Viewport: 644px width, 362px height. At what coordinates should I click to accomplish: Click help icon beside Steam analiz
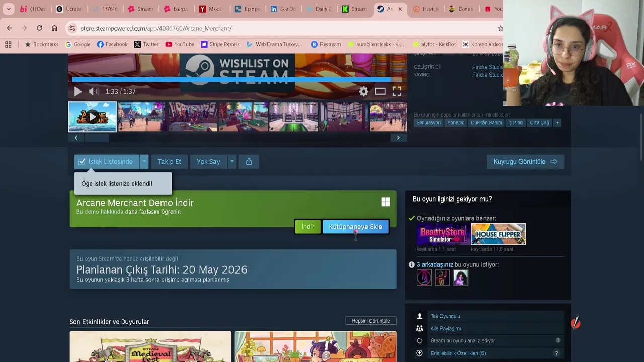coord(557,341)
